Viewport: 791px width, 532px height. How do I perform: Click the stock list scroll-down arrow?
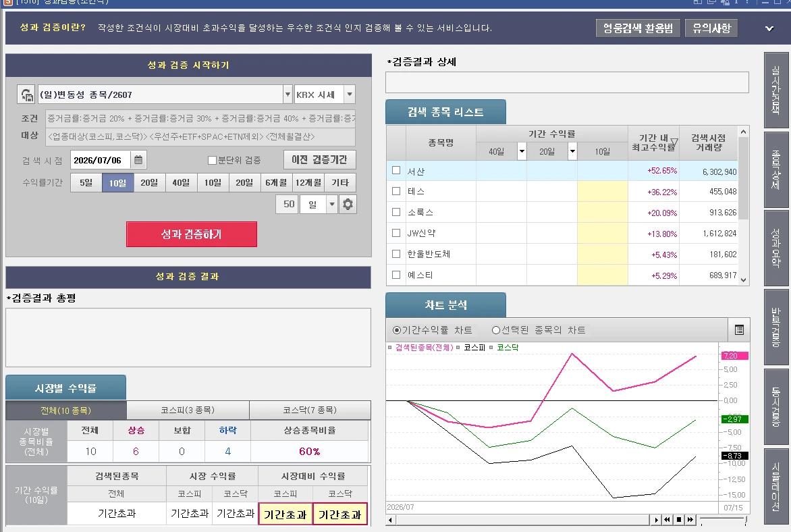click(743, 280)
